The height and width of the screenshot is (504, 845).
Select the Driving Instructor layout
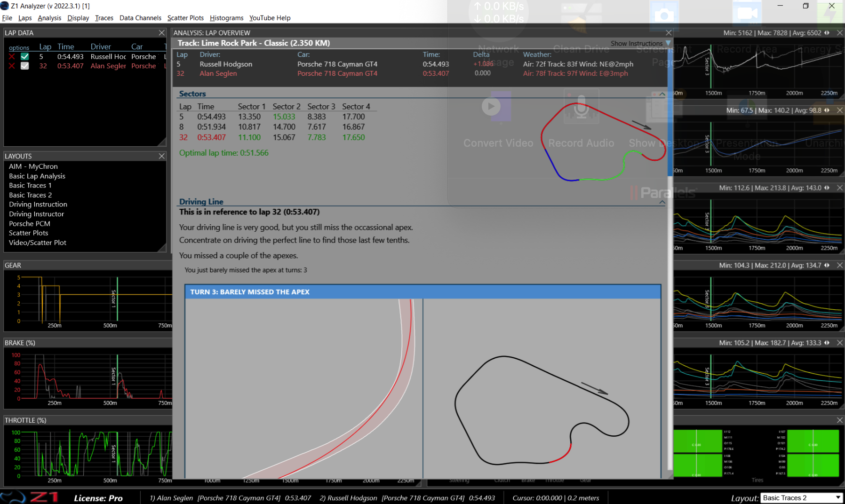[36, 214]
